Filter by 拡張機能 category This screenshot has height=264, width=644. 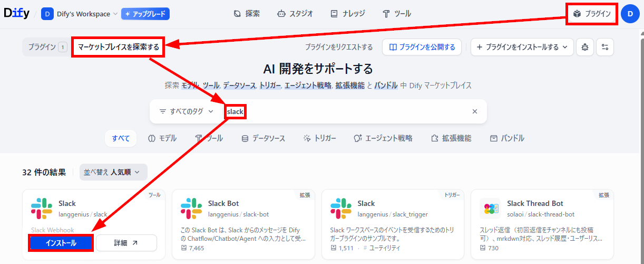pos(451,138)
